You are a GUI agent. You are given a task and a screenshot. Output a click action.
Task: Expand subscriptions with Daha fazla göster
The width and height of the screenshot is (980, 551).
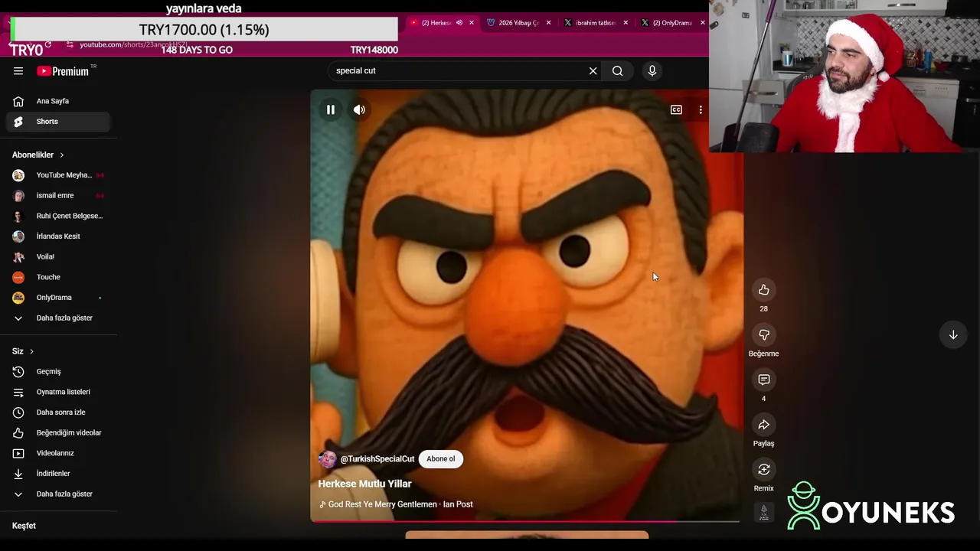(58, 318)
